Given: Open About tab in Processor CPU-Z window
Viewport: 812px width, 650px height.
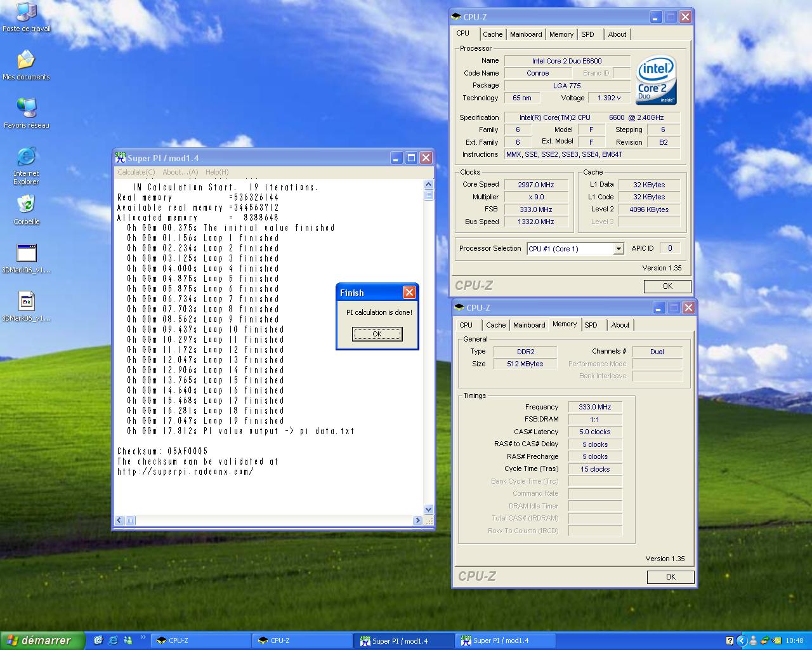Looking at the screenshot, I should point(617,34).
